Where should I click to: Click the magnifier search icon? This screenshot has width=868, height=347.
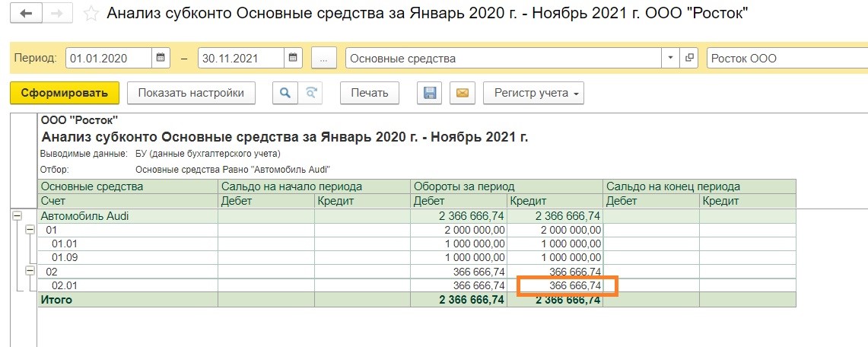(x=285, y=93)
